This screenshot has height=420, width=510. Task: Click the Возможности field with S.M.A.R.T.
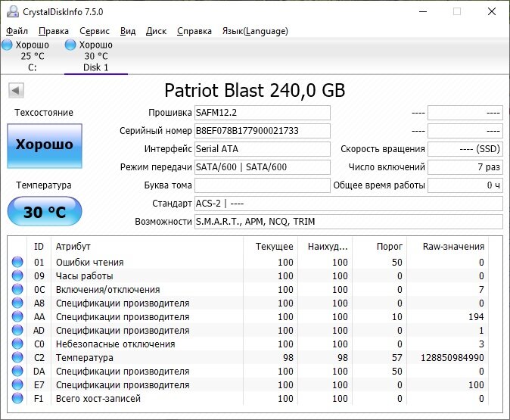349,222
